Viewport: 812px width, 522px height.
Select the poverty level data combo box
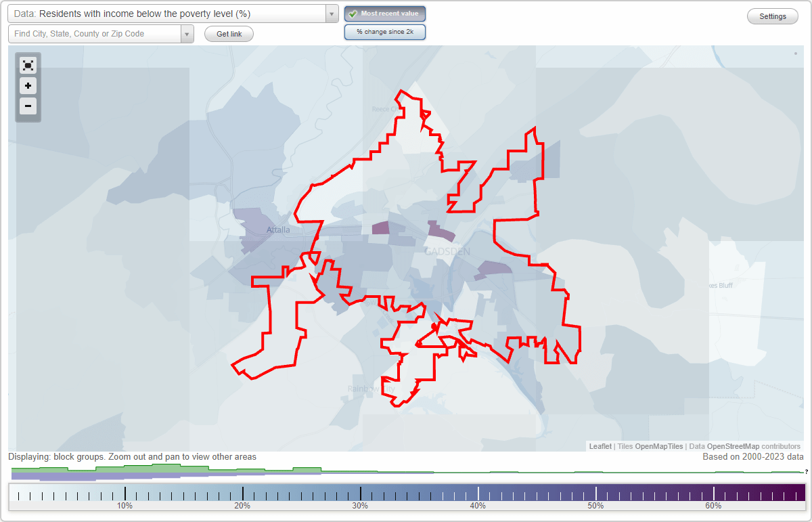click(173, 14)
